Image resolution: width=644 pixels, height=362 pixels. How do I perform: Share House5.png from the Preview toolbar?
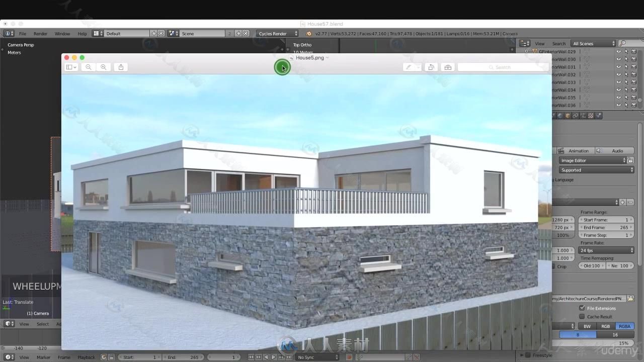(121, 67)
